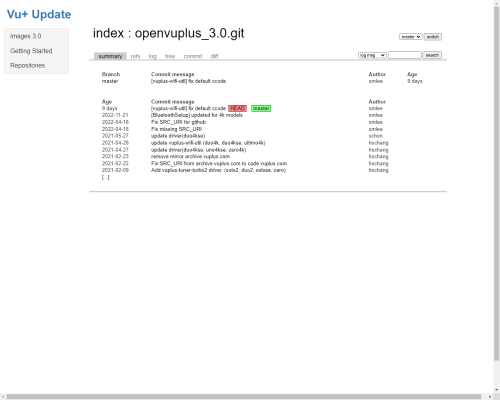500x400 pixels.
Task: Open the diff tab
Action: pyautogui.click(x=214, y=56)
